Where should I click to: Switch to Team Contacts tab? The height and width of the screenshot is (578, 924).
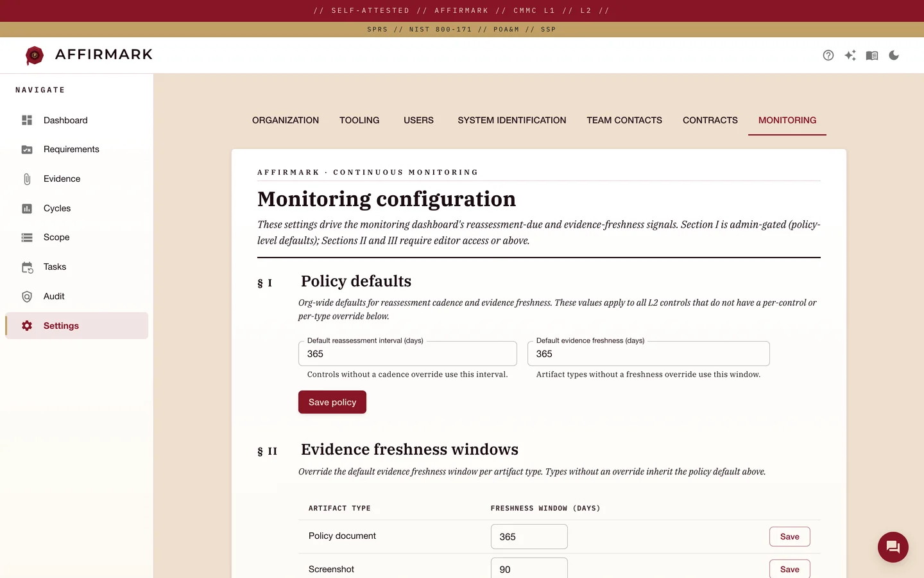coord(624,120)
